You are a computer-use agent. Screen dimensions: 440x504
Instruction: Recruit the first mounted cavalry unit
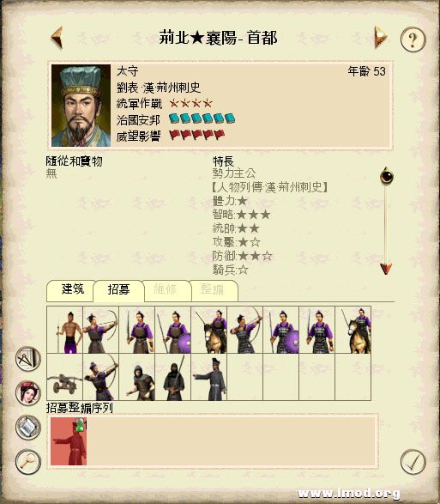pos(209,330)
